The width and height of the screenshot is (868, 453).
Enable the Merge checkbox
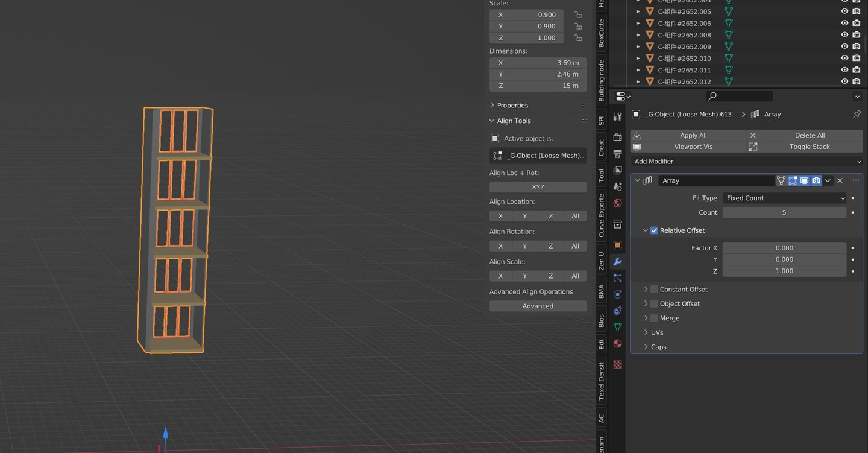[x=654, y=318]
